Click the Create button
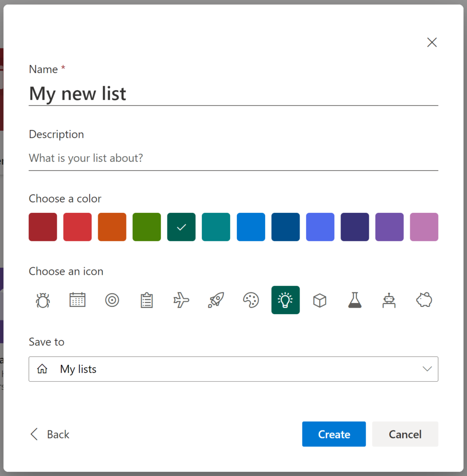This screenshot has height=476, width=467. (x=334, y=434)
